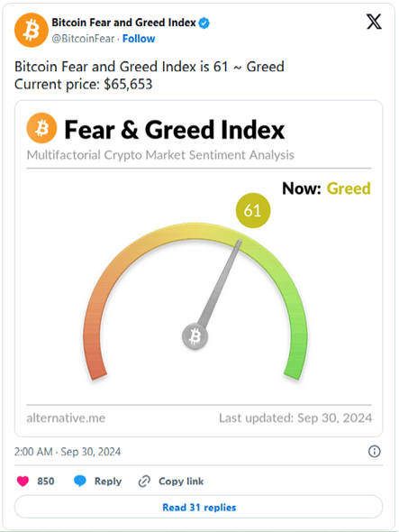Click the Reply text label
The image size is (399, 532).
pyautogui.click(x=108, y=482)
